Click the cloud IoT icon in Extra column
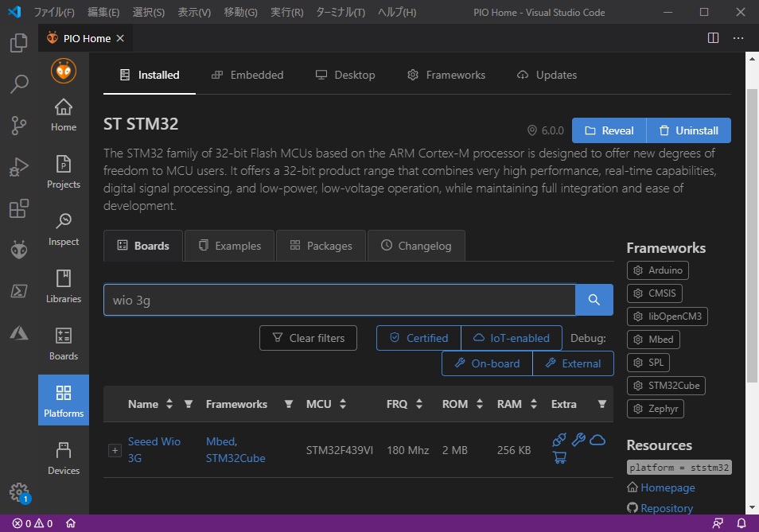This screenshot has height=532, width=759. [597, 440]
